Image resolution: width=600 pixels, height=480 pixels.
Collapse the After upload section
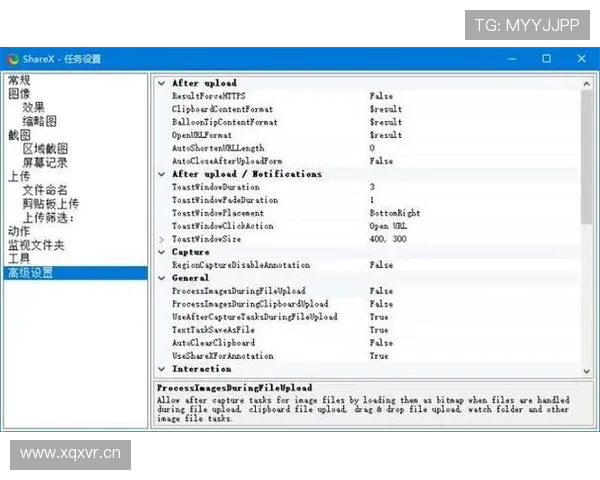(x=163, y=83)
